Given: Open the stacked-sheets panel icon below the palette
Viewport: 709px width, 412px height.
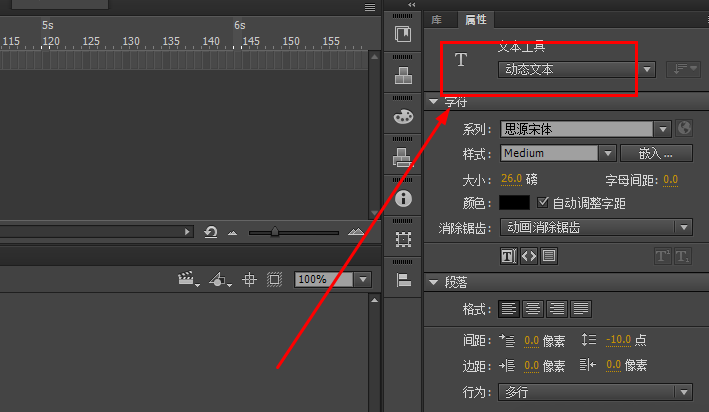Looking at the screenshot, I should tap(403, 157).
